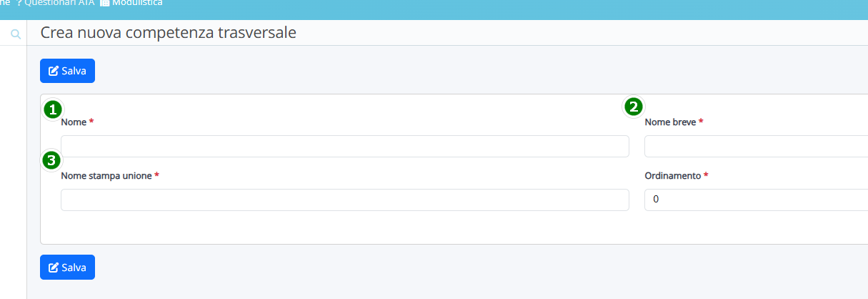Viewport: 868px width, 299px height.
Task: Click the Ordinamento label
Action: 672,176
